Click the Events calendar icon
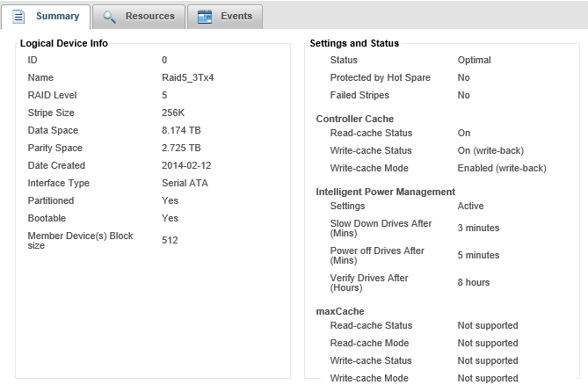Screen dimensions: 588x385 coord(205,17)
